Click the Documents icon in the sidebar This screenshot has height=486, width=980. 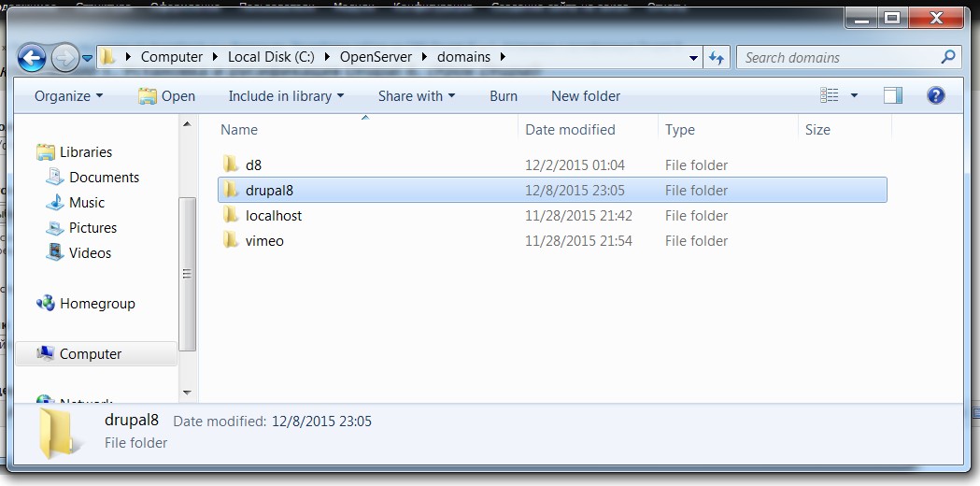pyautogui.click(x=55, y=177)
